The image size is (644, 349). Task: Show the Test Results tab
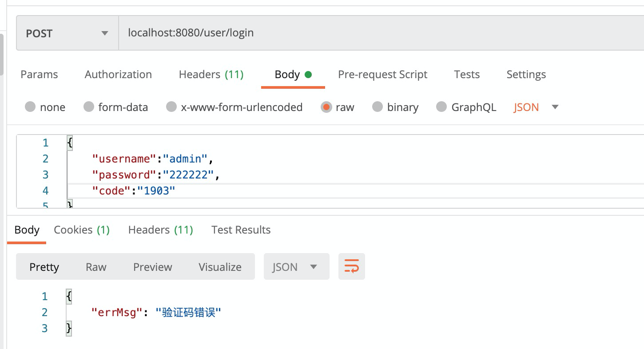(x=241, y=230)
